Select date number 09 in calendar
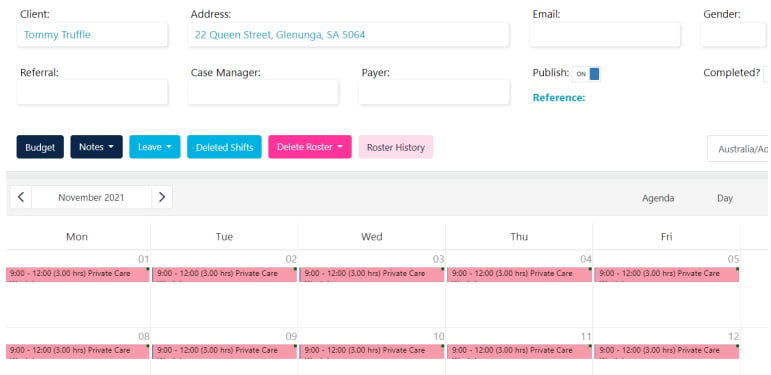The width and height of the screenshot is (771, 375). (291, 337)
